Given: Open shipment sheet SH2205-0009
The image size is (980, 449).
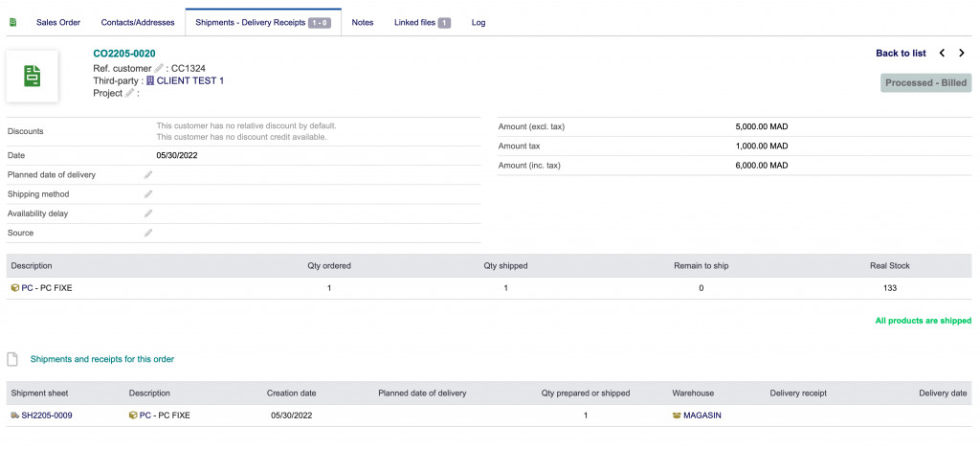Looking at the screenshot, I should [x=46, y=415].
